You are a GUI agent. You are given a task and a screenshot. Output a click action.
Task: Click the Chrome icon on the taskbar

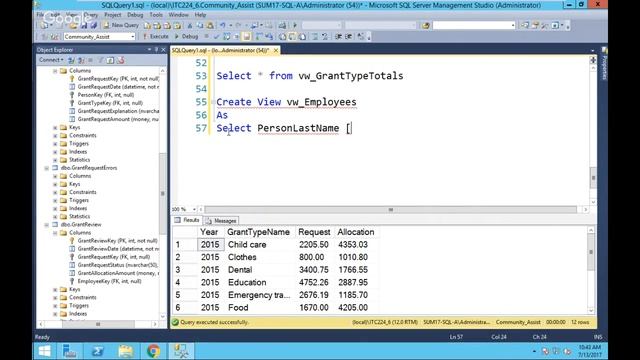coord(153,351)
